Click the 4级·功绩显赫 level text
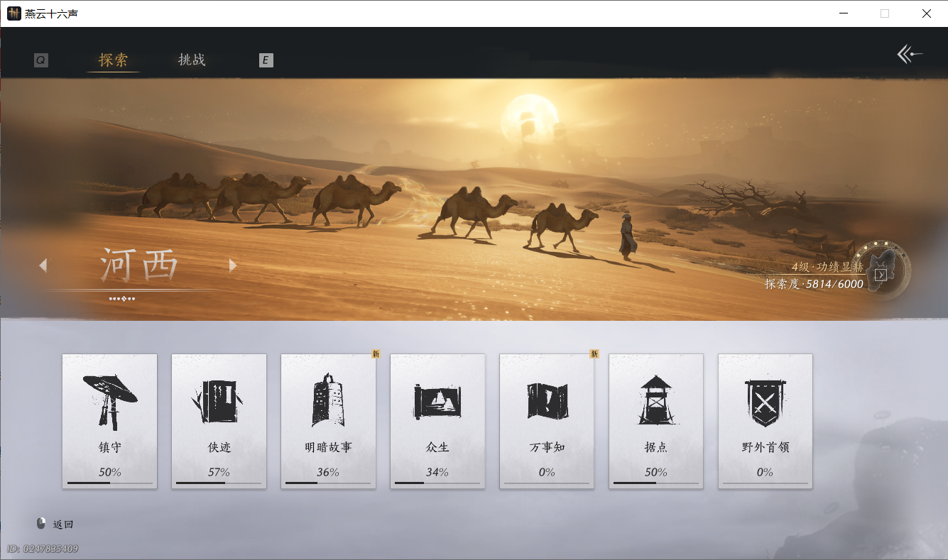The image size is (948, 560). [827, 268]
